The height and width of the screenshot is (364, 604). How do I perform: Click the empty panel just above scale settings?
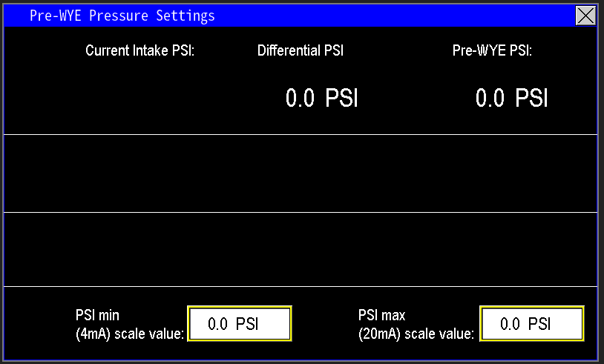click(x=301, y=249)
